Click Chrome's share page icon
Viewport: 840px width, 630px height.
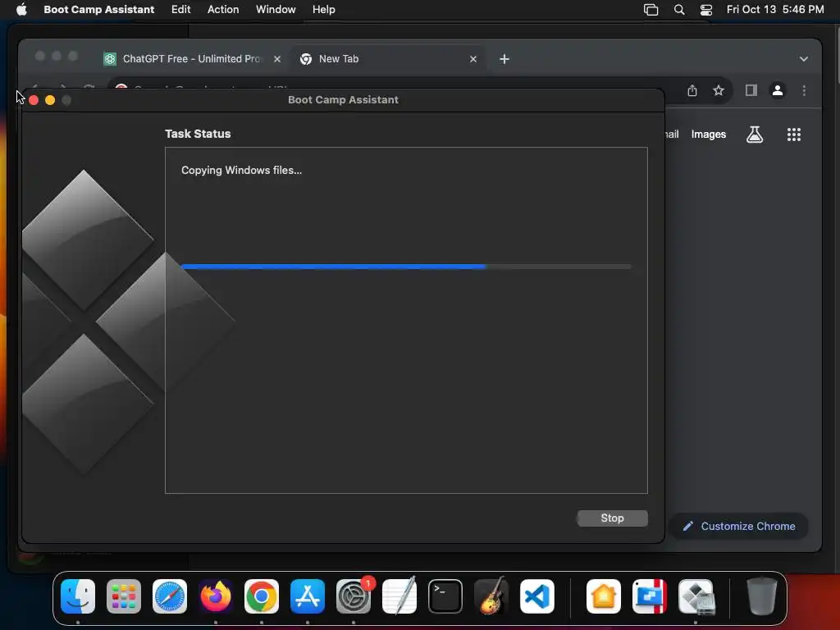tap(692, 90)
